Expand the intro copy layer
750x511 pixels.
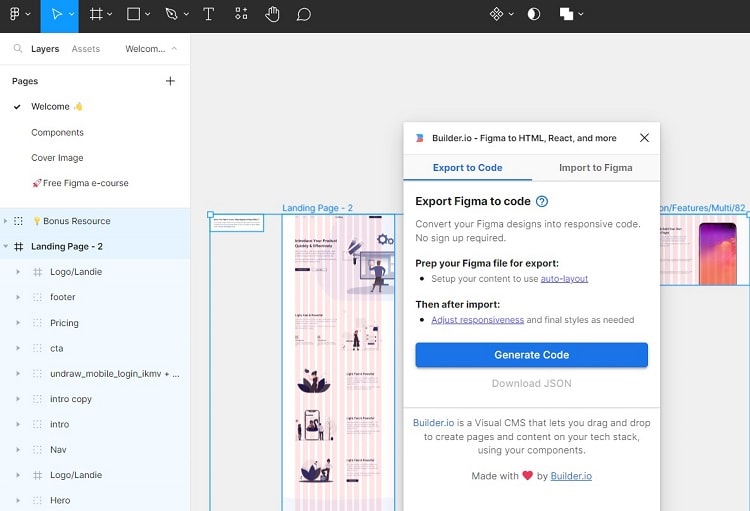18,399
